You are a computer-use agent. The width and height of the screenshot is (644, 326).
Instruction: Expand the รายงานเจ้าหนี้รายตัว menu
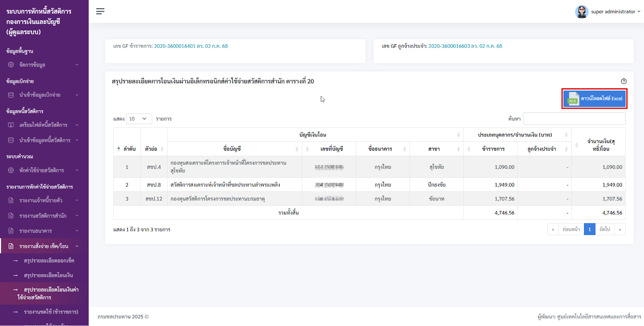(x=44, y=200)
